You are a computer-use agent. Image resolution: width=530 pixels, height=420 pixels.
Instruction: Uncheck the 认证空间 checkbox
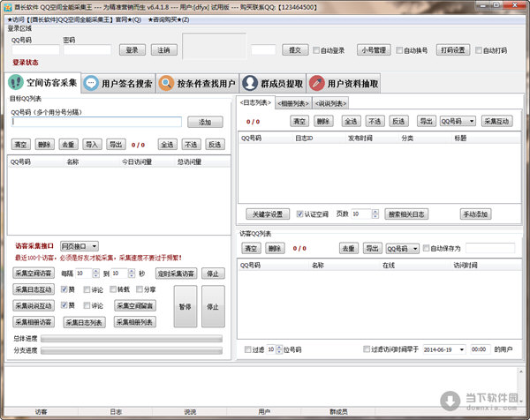[299, 214]
